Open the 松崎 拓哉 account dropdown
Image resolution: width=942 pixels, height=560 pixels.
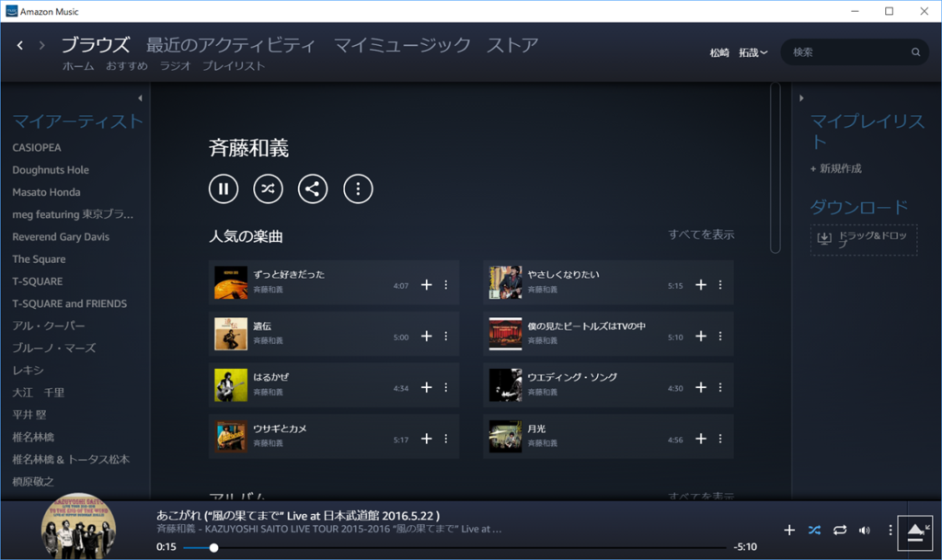tap(739, 52)
